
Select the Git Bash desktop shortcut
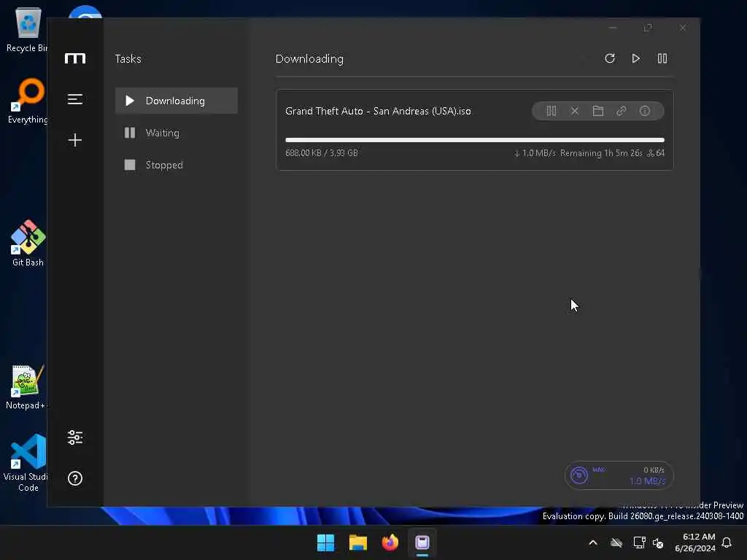point(28,244)
